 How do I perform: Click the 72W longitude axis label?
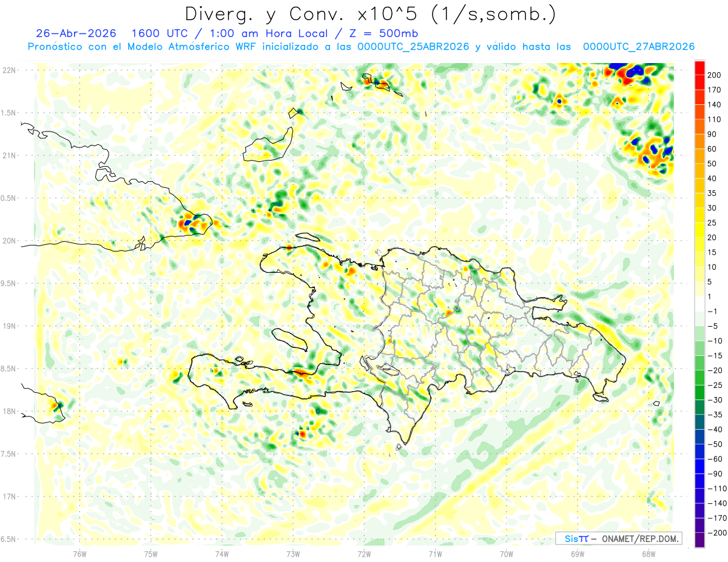(x=364, y=553)
